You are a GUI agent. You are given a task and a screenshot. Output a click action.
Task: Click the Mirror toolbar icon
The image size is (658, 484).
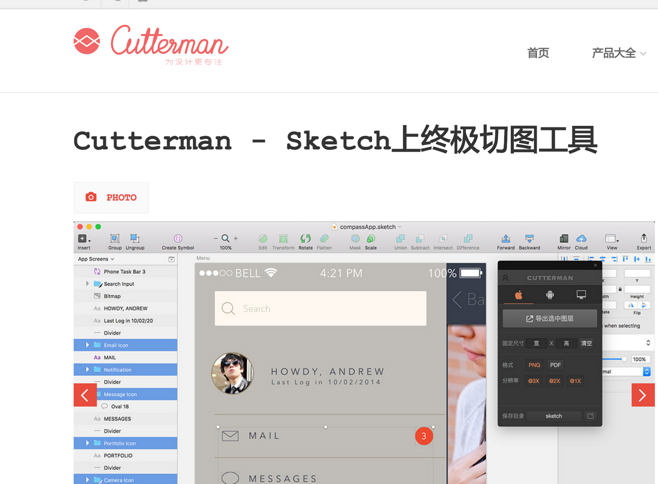[x=564, y=238]
